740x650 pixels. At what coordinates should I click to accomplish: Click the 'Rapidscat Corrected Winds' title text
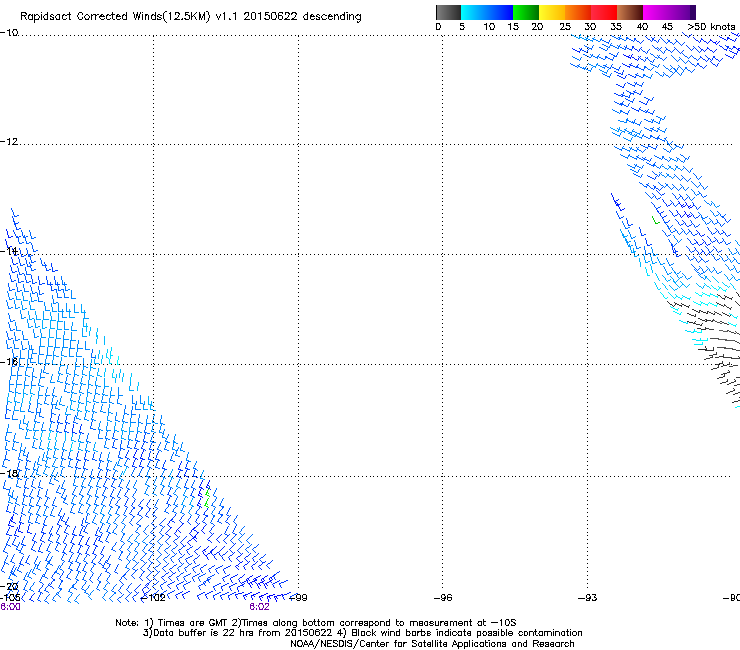(191, 17)
